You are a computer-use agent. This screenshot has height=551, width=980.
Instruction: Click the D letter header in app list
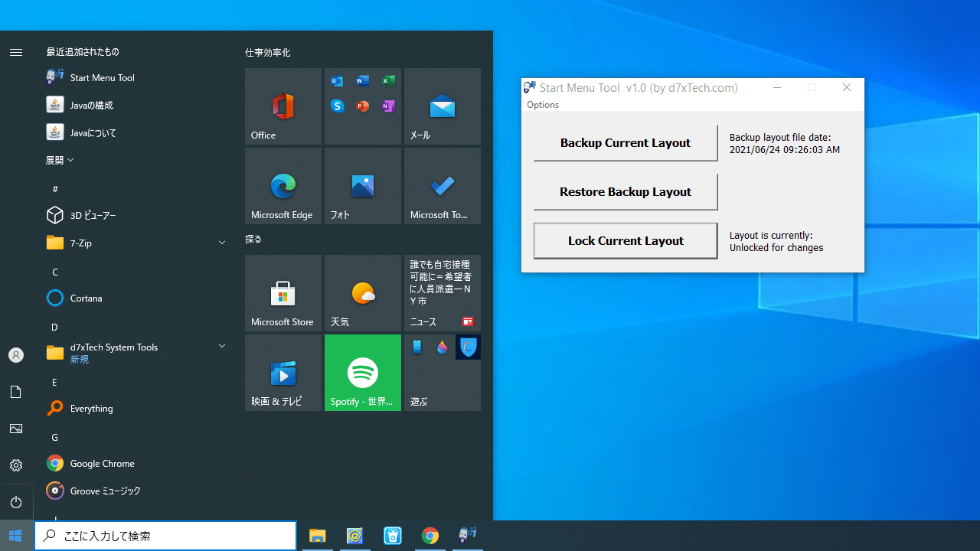coord(55,327)
